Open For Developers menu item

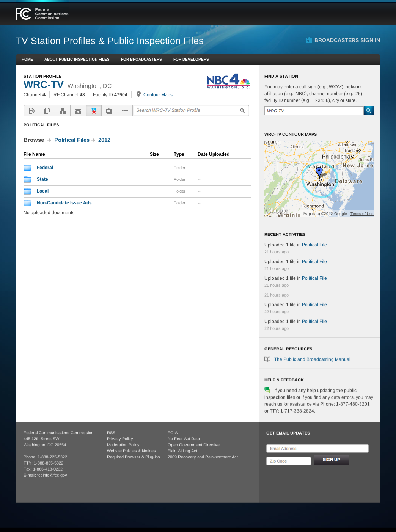pos(191,60)
